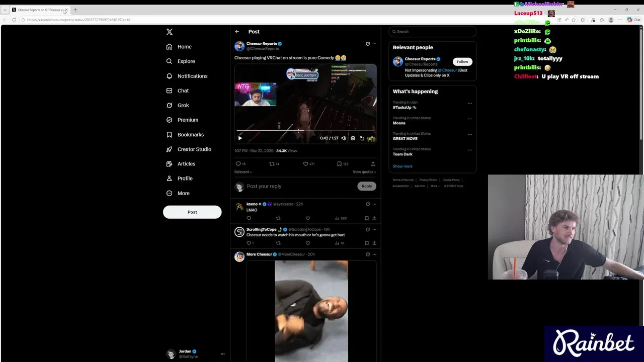Screen dimensions: 644x362
Task: Open Premium in the sidebar
Action: (x=182, y=120)
